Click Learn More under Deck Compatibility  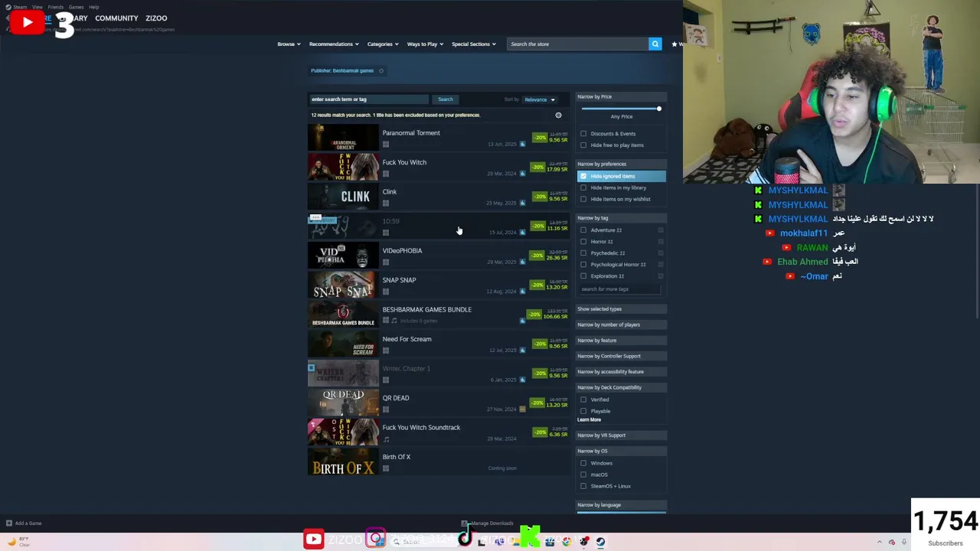pyautogui.click(x=590, y=420)
